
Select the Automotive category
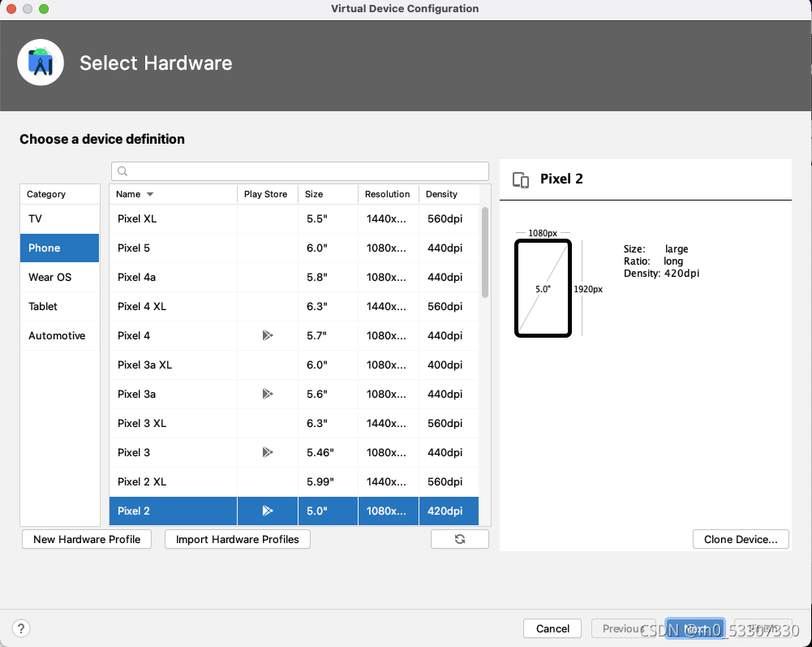click(59, 335)
